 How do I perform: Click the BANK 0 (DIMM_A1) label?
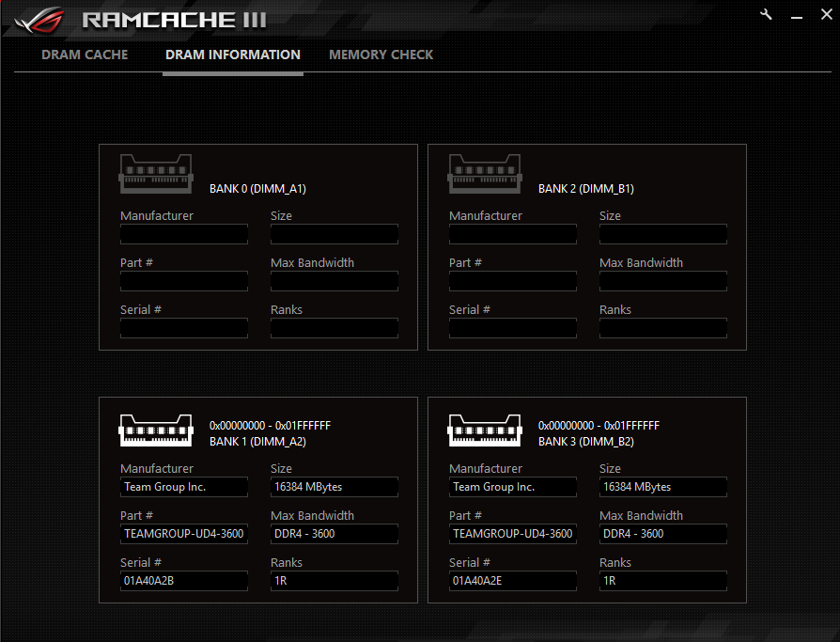click(x=257, y=189)
